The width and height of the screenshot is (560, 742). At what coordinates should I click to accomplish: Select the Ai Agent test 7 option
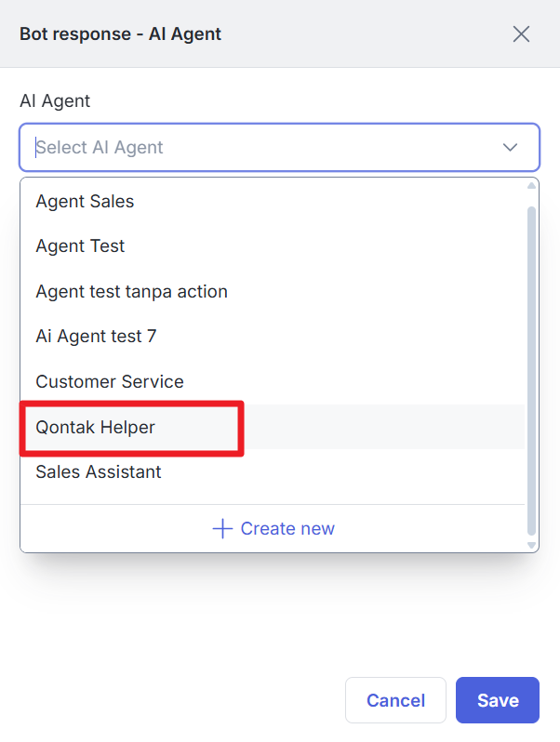pos(96,337)
